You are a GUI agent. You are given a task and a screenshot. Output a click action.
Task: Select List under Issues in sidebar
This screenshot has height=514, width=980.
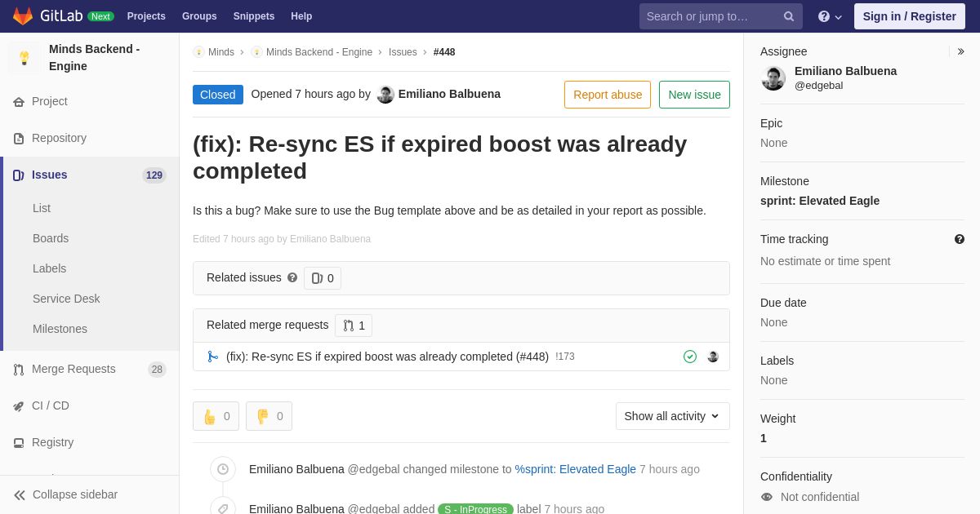coord(42,208)
